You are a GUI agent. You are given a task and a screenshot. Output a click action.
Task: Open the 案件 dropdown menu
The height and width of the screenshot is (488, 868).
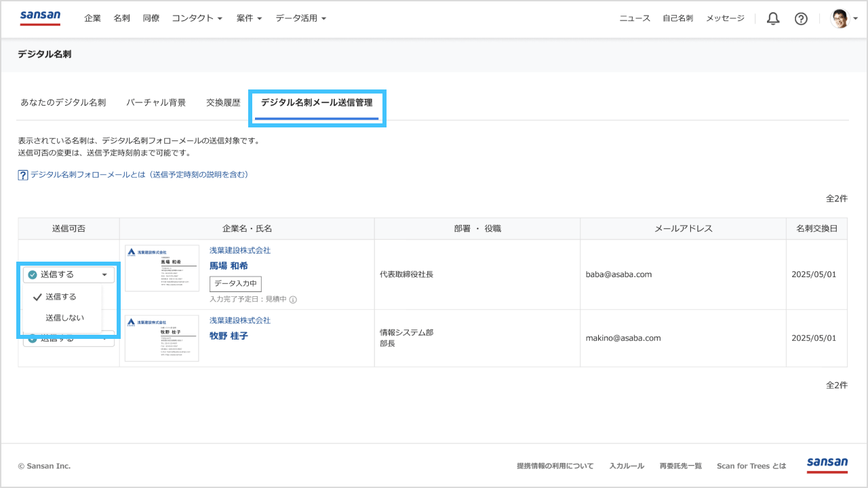pyautogui.click(x=249, y=18)
